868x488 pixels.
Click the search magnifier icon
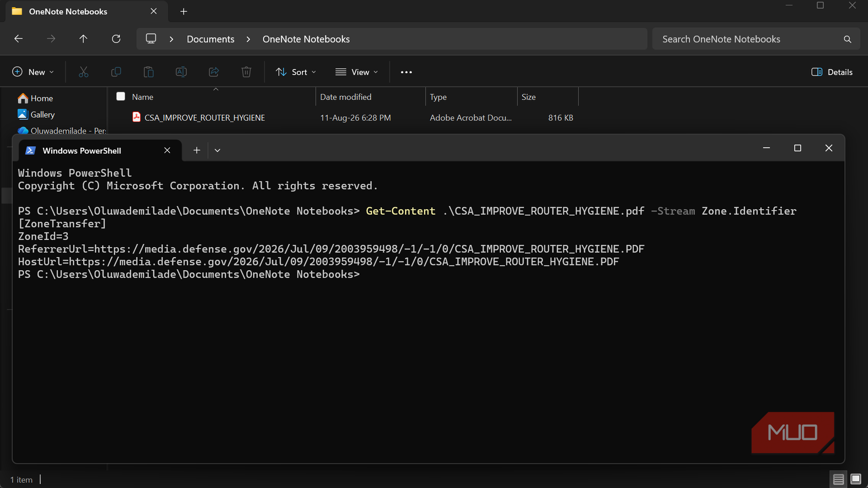point(847,39)
